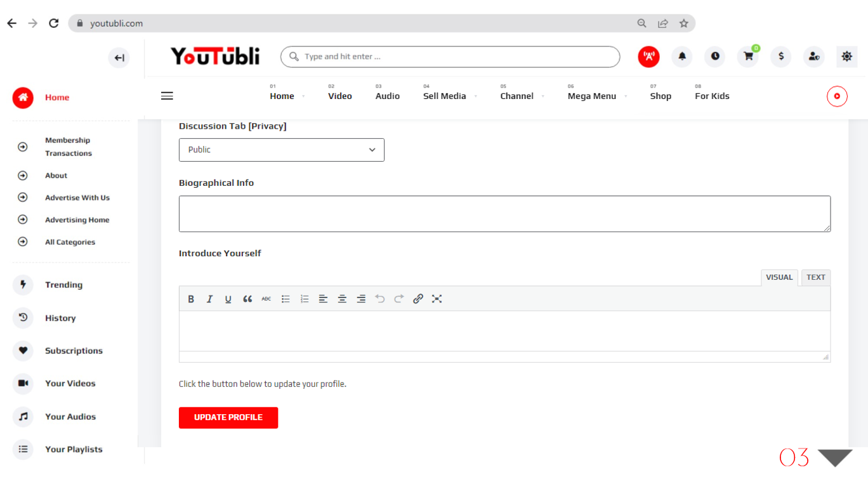Toggle fullscreen editor mode icon

click(x=437, y=299)
